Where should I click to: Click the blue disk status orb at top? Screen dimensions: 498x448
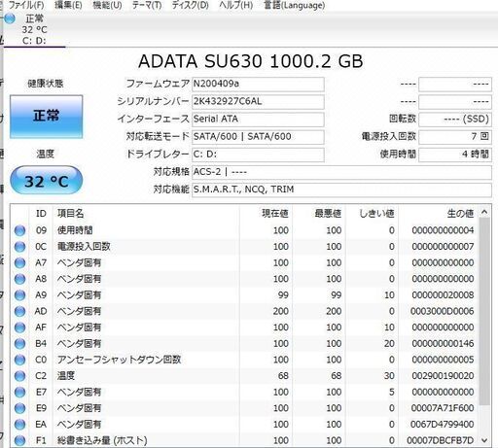click(x=10, y=18)
